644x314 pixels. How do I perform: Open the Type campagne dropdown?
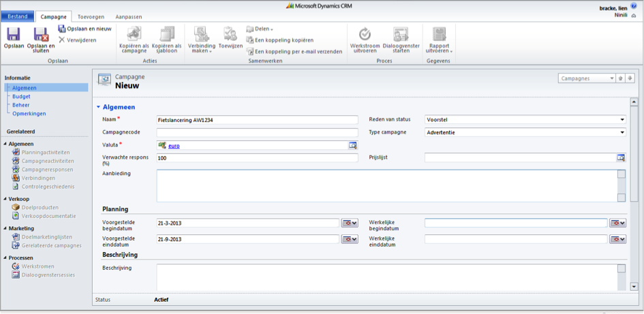point(622,133)
